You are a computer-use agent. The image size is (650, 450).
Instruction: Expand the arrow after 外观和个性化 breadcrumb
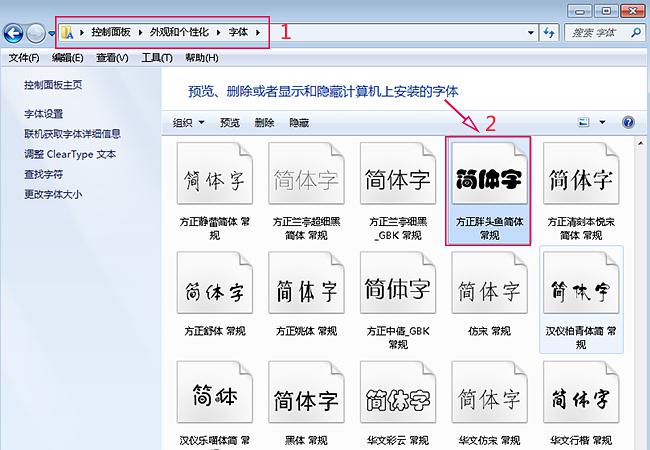[x=218, y=32]
